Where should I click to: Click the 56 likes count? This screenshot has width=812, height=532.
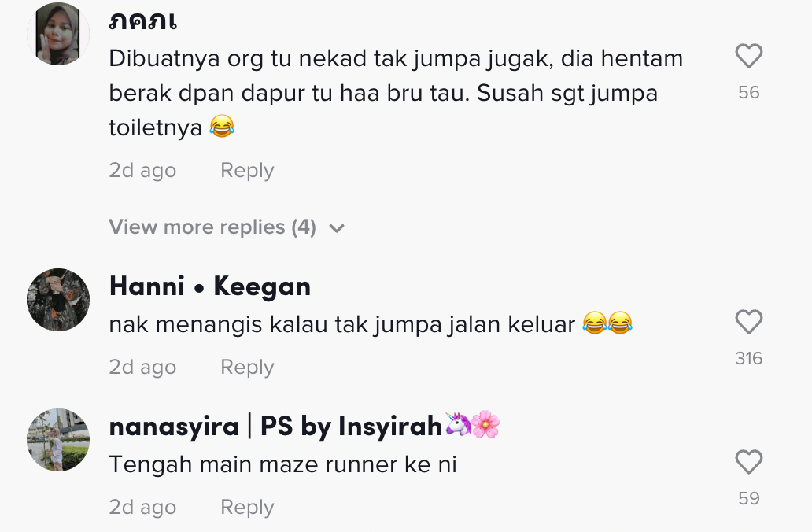coord(749,93)
